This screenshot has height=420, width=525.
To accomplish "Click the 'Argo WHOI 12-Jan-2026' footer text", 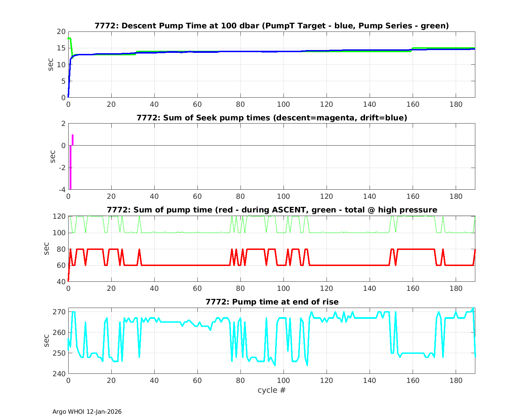I will coord(87,412).
